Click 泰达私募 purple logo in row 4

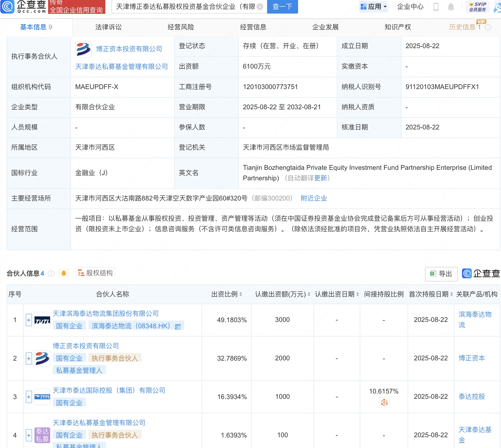click(x=42, y=436)
